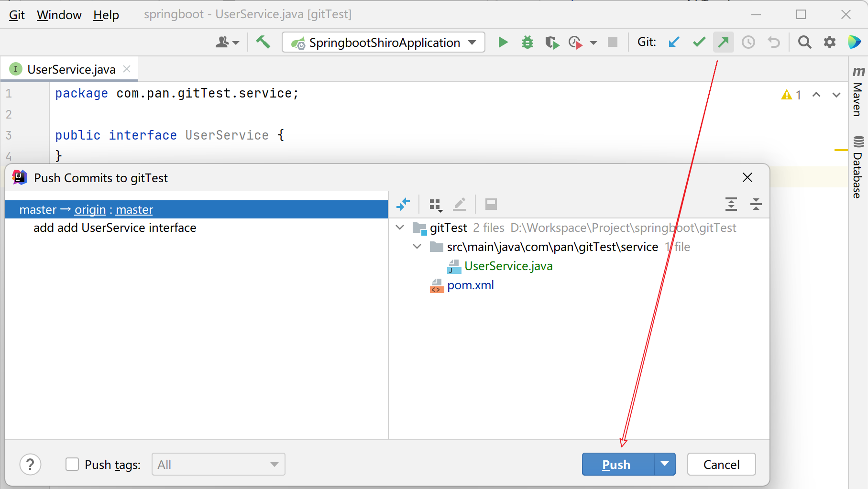Collapse the gitTest root node
The width and height of the screenshot is (868, 489).
tap(400, 228)
